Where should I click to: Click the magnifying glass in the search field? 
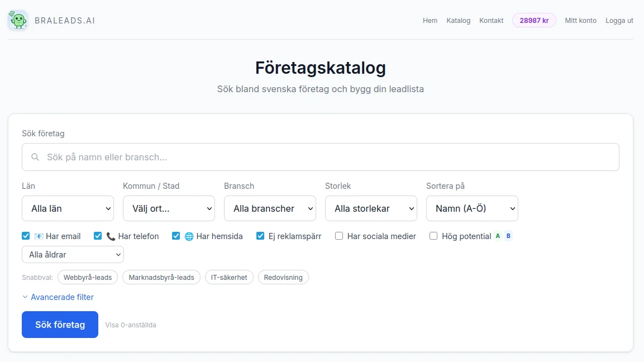[x=35, y=157]
